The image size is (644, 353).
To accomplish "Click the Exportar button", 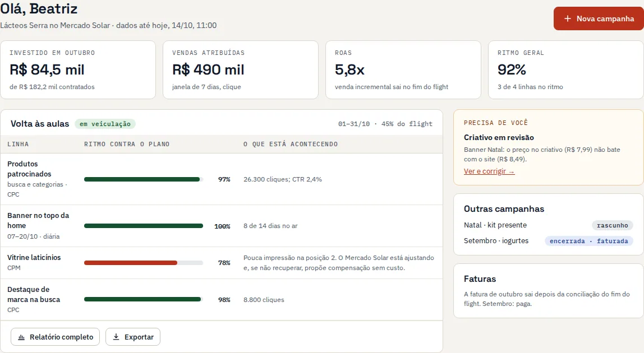I will pos(132,337).
